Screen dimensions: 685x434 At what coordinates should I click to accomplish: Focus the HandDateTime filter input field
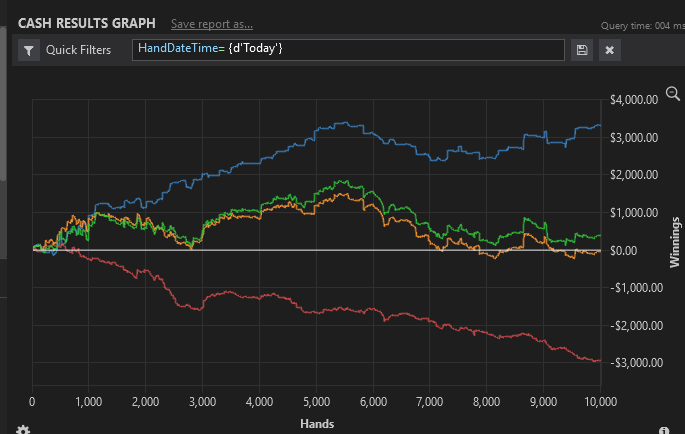(x=348, y=50)
